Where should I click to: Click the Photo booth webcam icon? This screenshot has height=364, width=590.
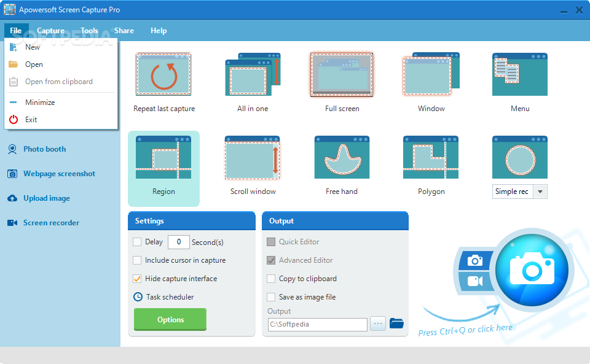click(x=12, y=149)
